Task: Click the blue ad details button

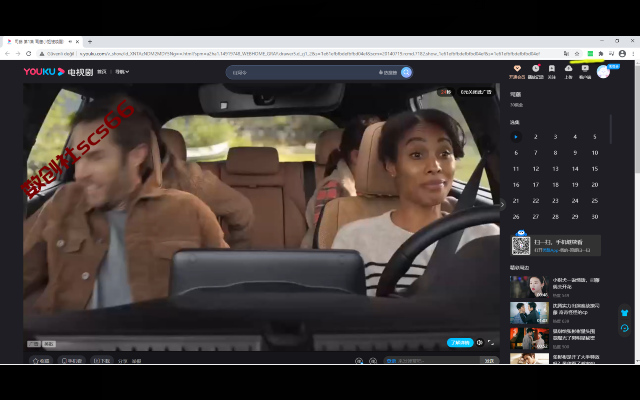Action: pos(460,342)
